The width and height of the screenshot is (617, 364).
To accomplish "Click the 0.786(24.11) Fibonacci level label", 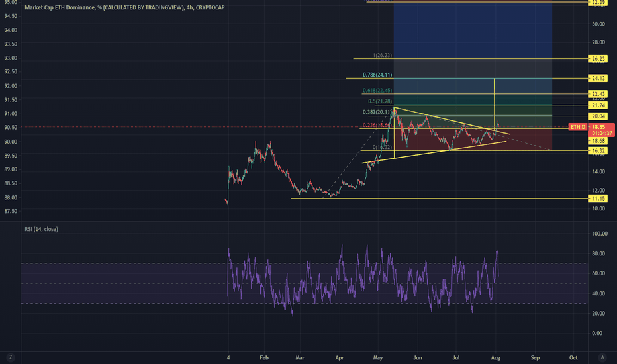I will 377,75.
